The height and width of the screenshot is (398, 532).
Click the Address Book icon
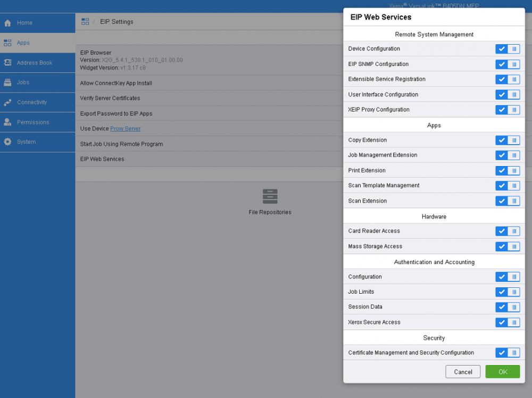(x=7, y=63)
